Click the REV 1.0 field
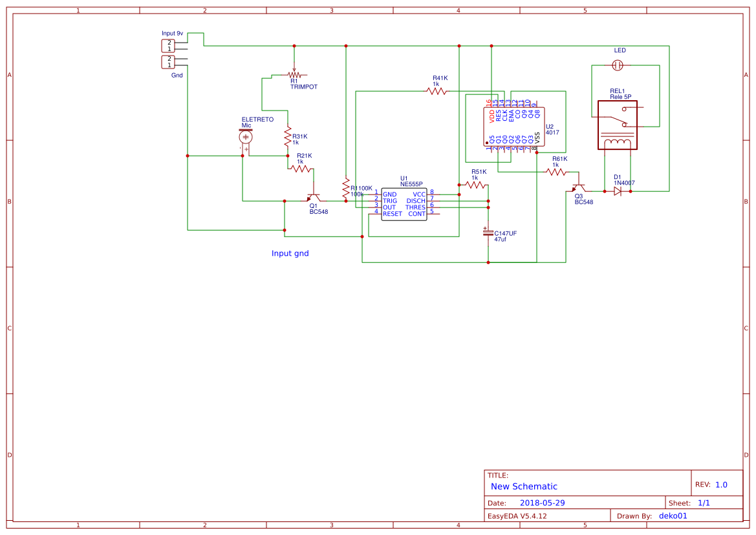Image resolution: width=756 pixels, height=535 pixels. coord(721,485)
